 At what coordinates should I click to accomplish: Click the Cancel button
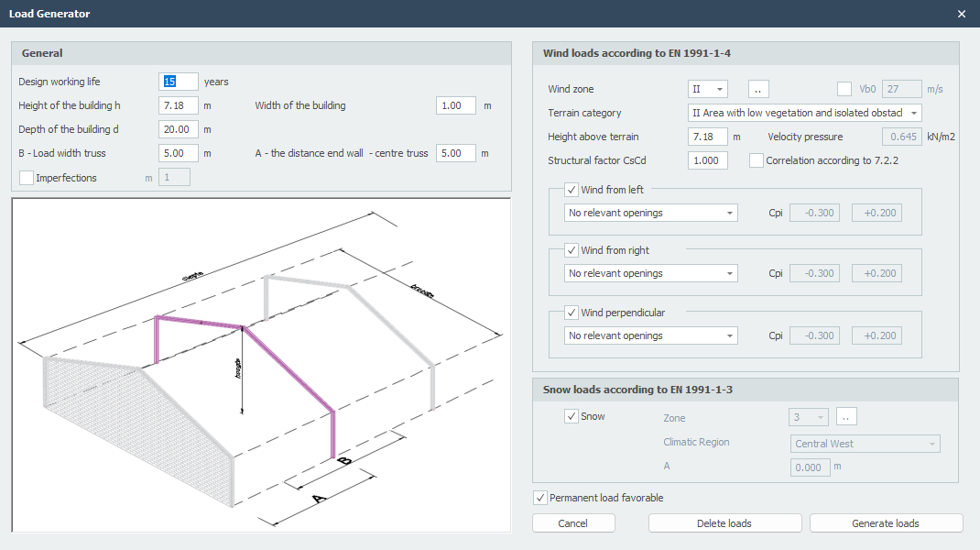573,523
